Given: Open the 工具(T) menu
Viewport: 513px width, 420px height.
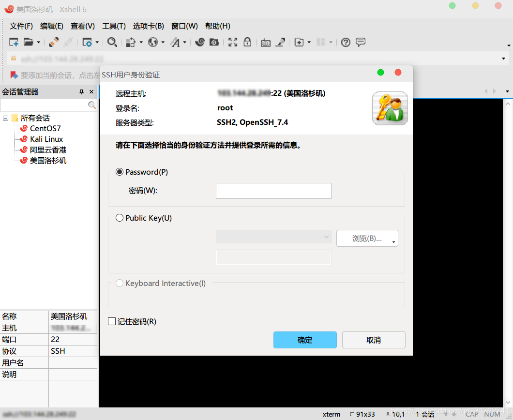Looking at the screenshot, I should point(114,26).
